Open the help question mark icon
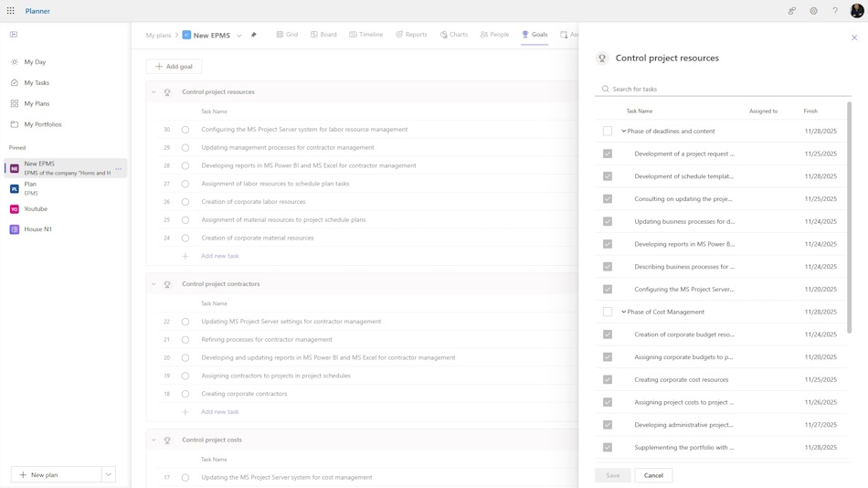The image size is (868, 488). tap(835, 11)
